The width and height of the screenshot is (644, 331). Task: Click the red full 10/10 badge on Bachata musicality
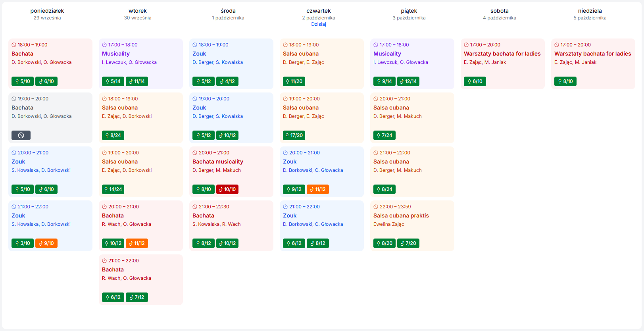(227, 189)
